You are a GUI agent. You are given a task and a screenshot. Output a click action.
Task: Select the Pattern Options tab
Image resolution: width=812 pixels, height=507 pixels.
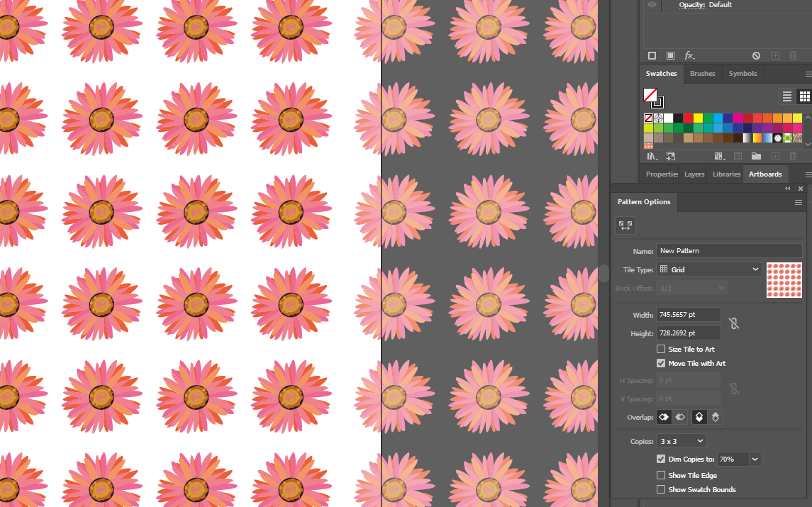point(644,202)
